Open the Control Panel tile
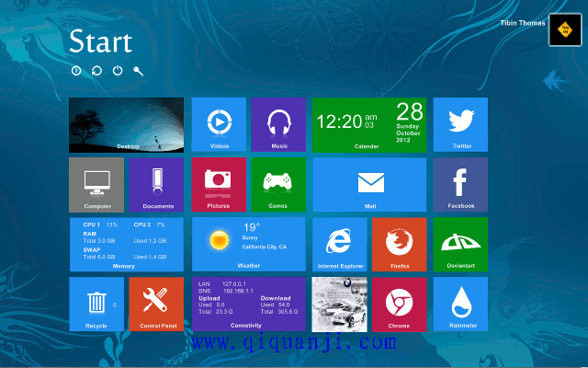Screen dimensions: 588x368 click(156, 304)
